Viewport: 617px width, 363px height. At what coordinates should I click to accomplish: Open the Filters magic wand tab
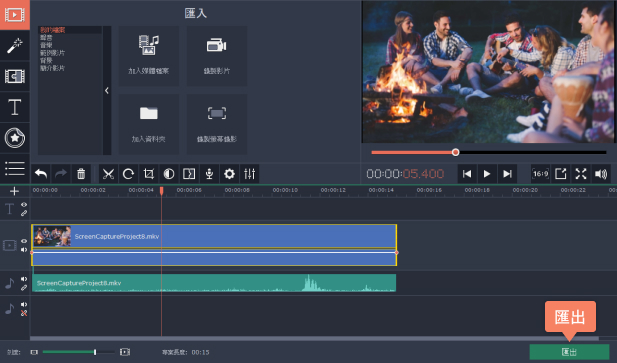[x=15, y=46]
